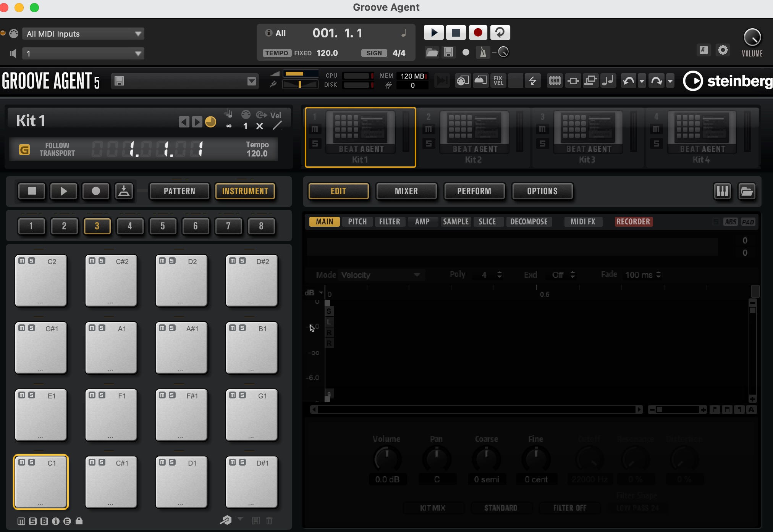Open the browser folder icon beside OPTIONS
Screen dimensions: 773x532
[747, 191]
